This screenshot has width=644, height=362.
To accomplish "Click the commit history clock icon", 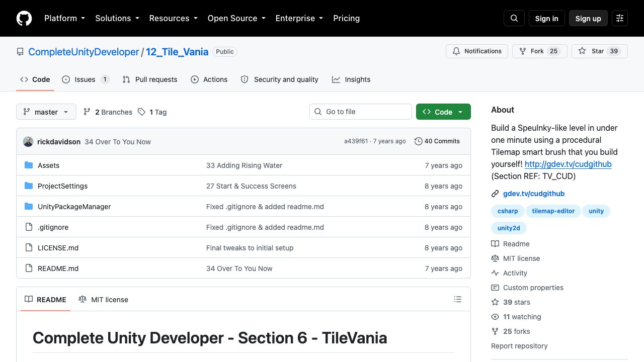I will click(418, 141).
